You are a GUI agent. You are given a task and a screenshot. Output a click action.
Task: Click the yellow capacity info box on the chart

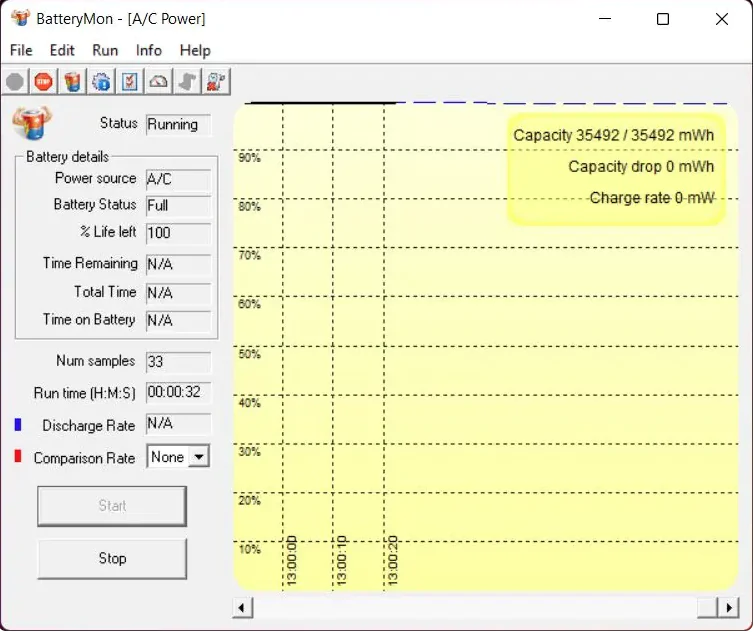[x=615, y=167]
